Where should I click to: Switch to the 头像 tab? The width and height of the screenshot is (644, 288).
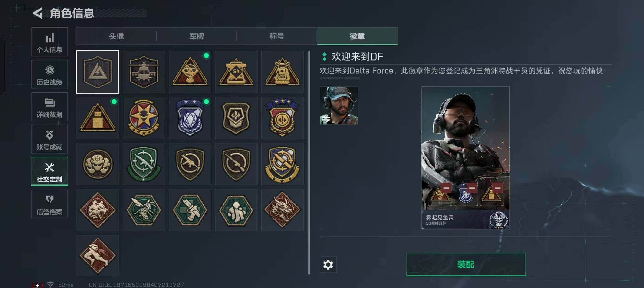point(116,36)
